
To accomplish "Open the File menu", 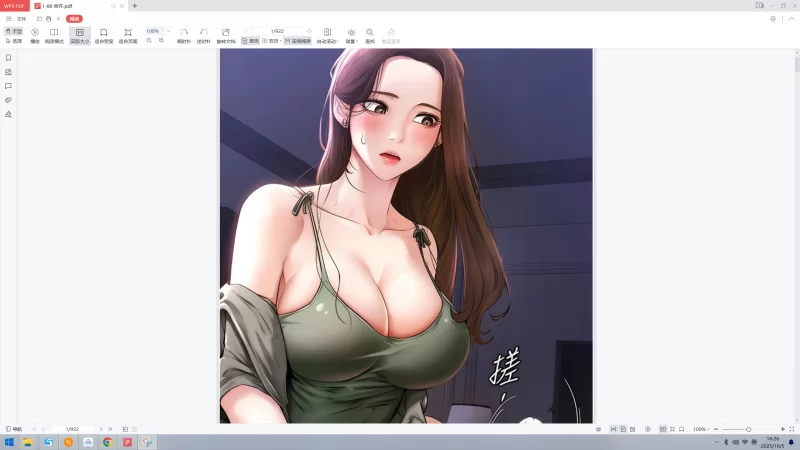I will coord(21,19).
